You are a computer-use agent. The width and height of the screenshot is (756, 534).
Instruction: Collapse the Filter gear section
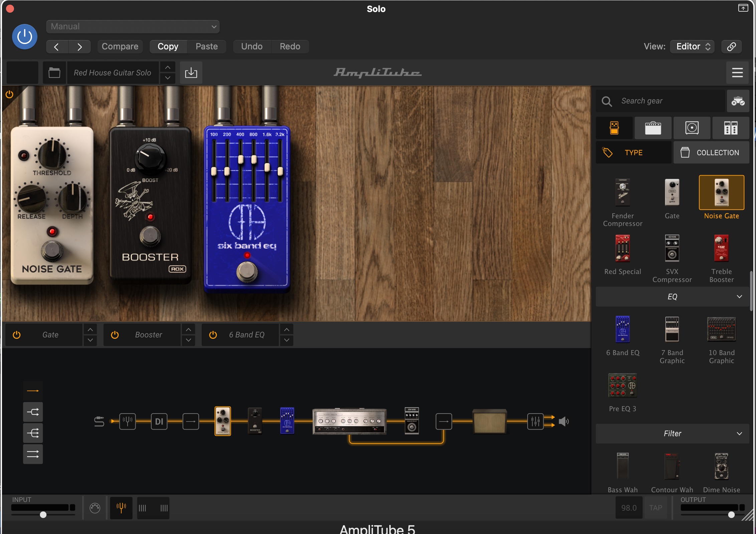click(673, 434)
